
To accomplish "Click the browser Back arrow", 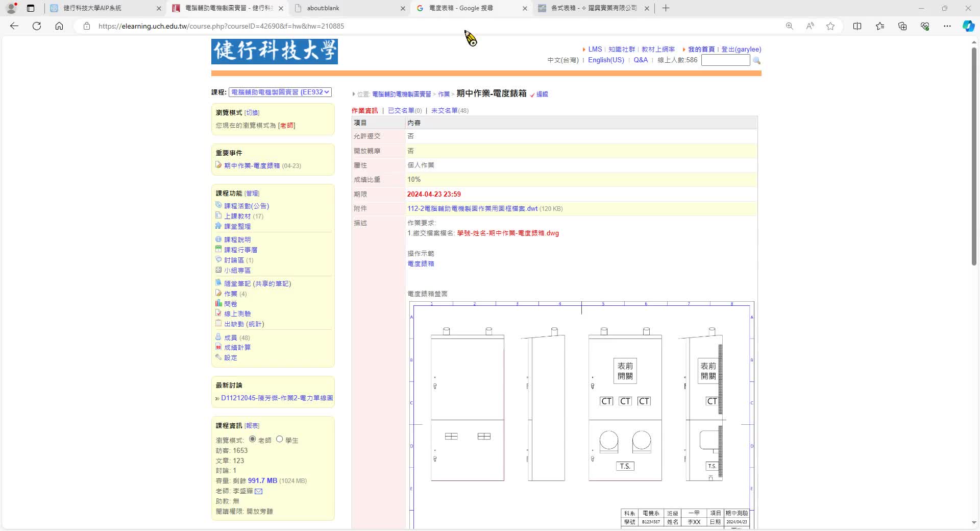I will pyautogui.click(x=14, y=26).
